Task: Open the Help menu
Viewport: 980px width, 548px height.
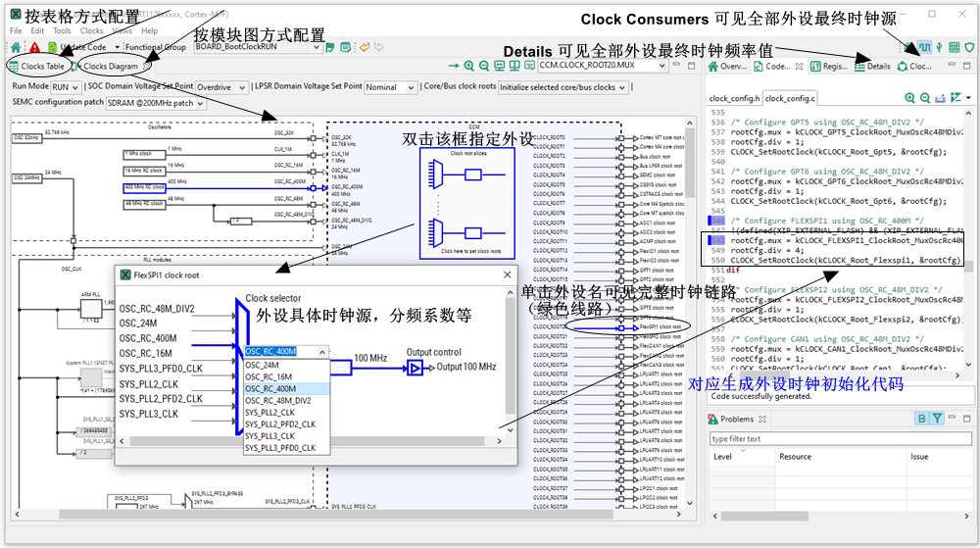Action: [149, 30]
